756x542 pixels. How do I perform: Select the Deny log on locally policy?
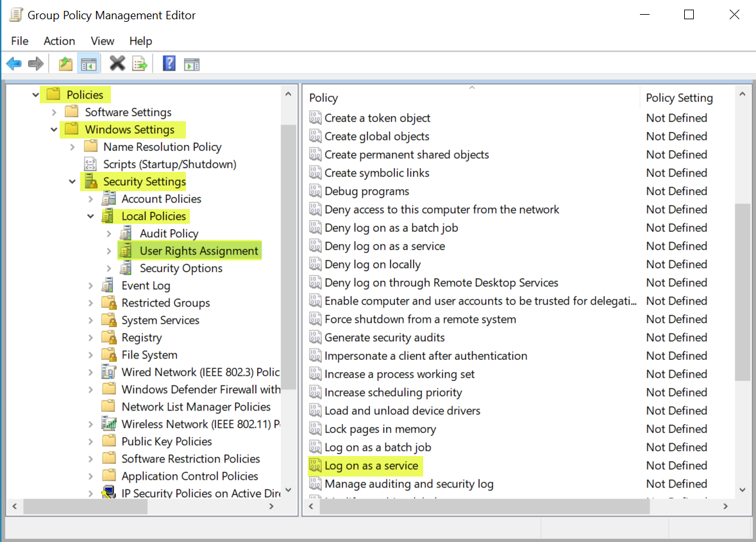pyautogui.click(x=372, y=264)
